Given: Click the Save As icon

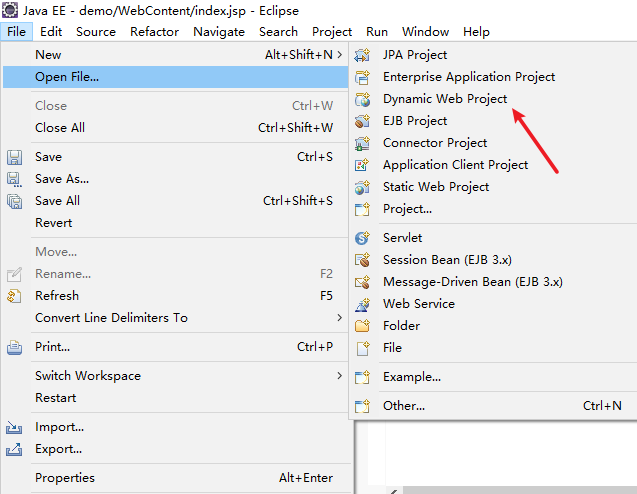Looking at the screenshot, I should [x=14, y=179].
